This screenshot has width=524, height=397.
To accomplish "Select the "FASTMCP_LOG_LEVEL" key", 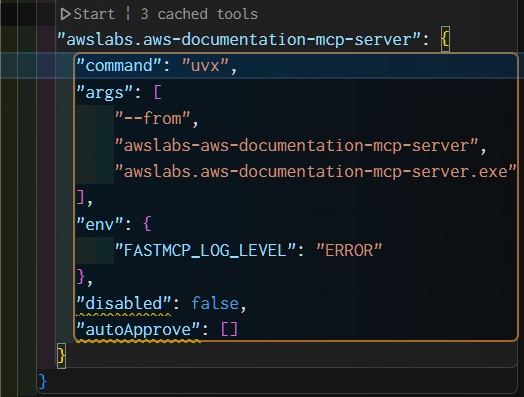I will [x=205, y=251].
